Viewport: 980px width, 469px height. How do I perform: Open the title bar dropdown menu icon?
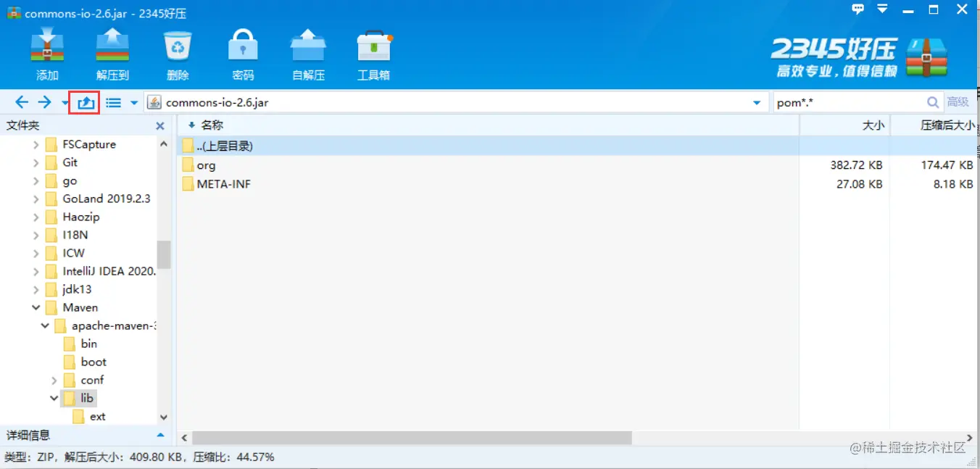[x=882, y=9]
